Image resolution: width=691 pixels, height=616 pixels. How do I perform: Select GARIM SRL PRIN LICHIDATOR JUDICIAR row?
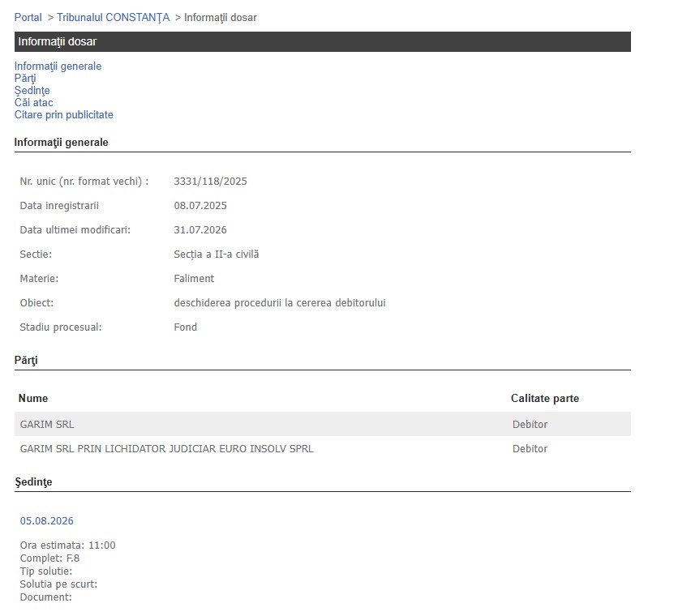tap(323, 449)
